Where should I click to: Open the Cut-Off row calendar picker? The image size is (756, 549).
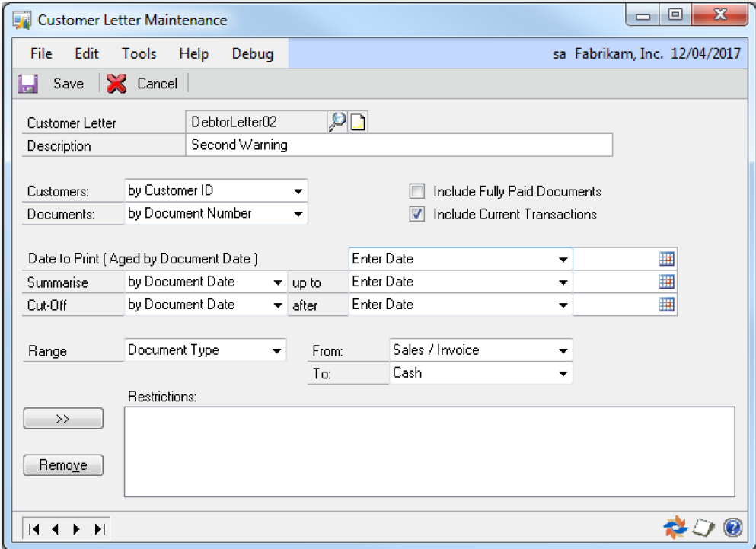click(x=666, y=305)
